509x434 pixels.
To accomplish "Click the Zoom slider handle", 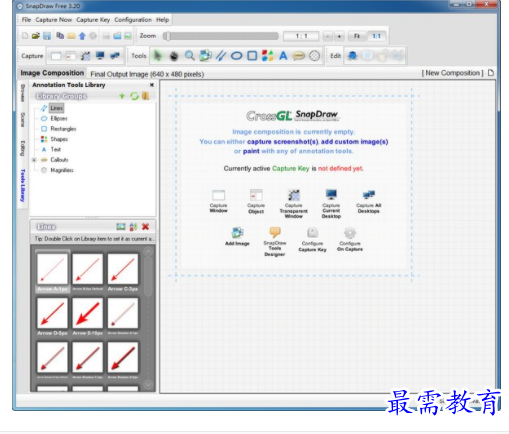I will click(167, 36).
